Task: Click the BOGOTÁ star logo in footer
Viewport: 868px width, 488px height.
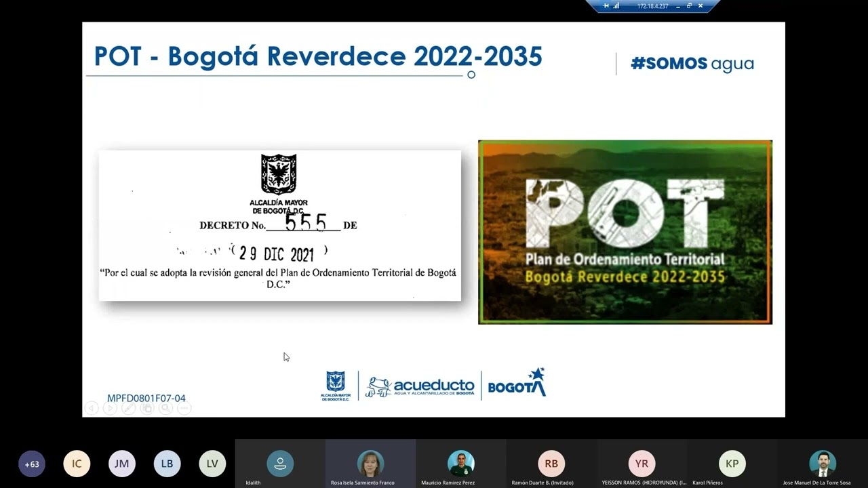Action: click(517, 383)
